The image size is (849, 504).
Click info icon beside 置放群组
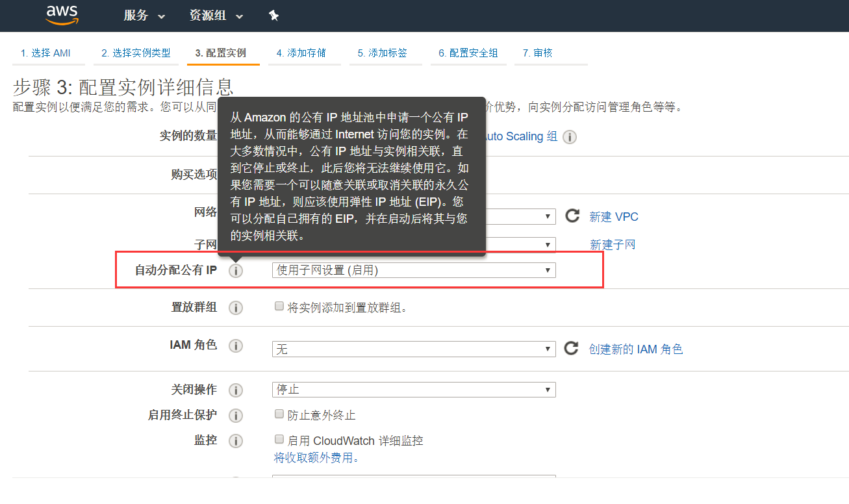236,308
